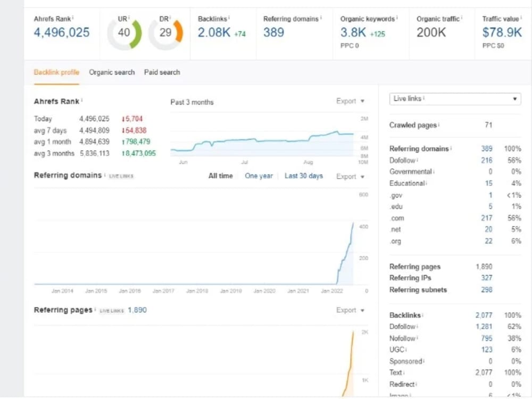Screen dimensions: 532x399
Task: Open the Live links dropdown
Action: point(455,99)
